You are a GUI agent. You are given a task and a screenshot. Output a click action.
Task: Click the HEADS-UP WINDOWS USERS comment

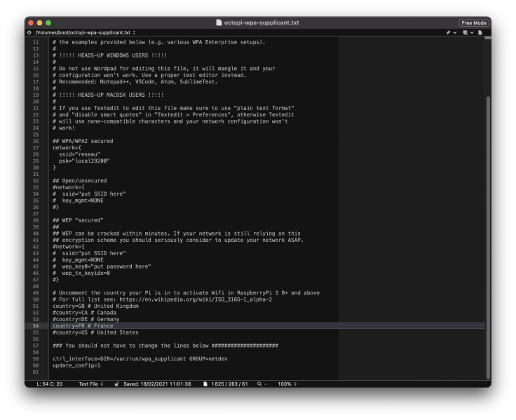click(x=109, y=55)
